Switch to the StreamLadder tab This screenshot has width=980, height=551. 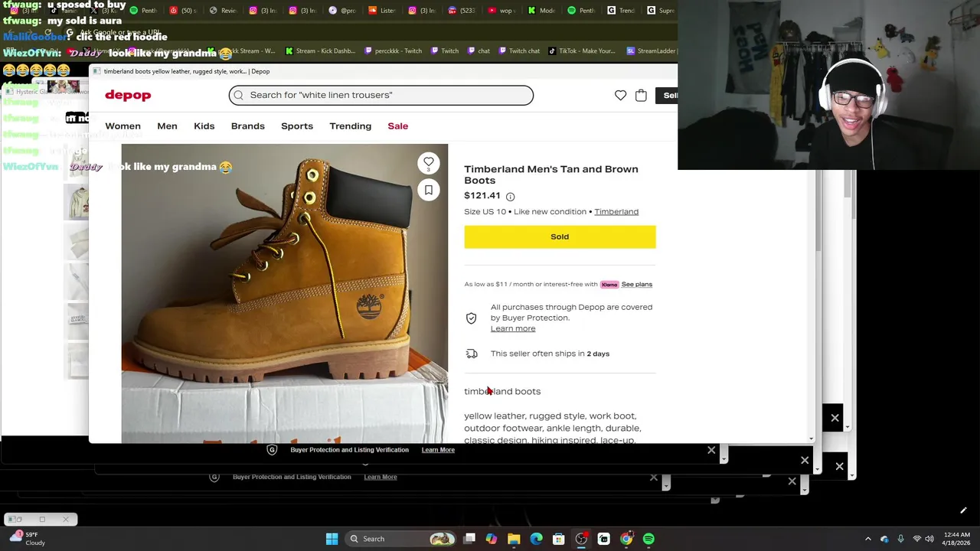(652, 51)
